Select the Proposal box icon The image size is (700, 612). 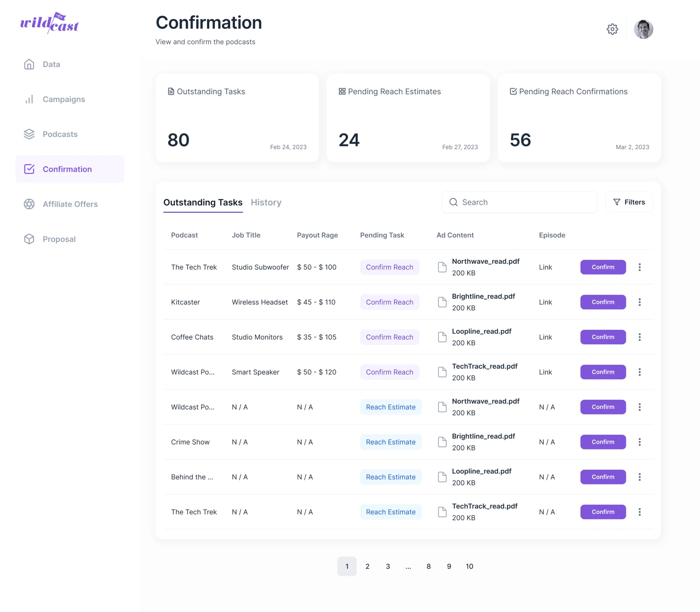[x=29, y=239]
